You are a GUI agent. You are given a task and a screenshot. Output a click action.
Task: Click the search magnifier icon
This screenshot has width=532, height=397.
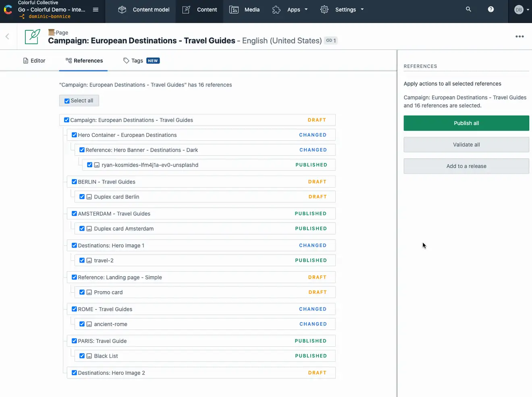click(468, 9)
